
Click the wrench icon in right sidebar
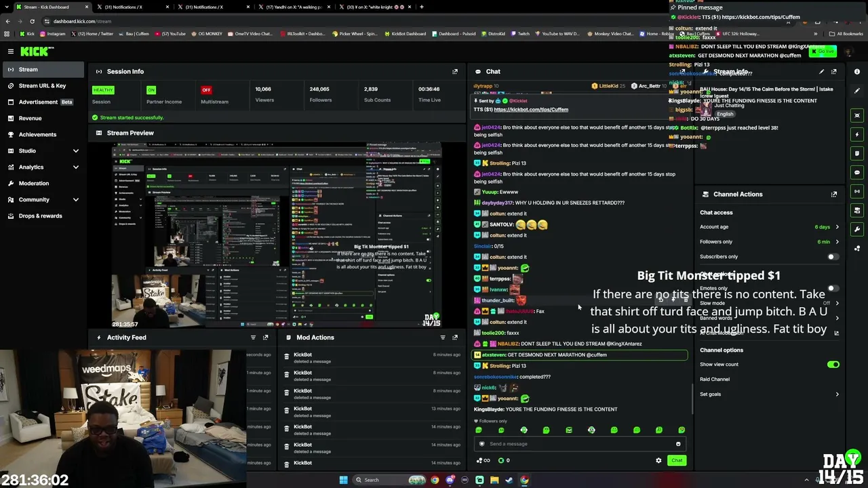pyautogui.click(x=857, y=229)
